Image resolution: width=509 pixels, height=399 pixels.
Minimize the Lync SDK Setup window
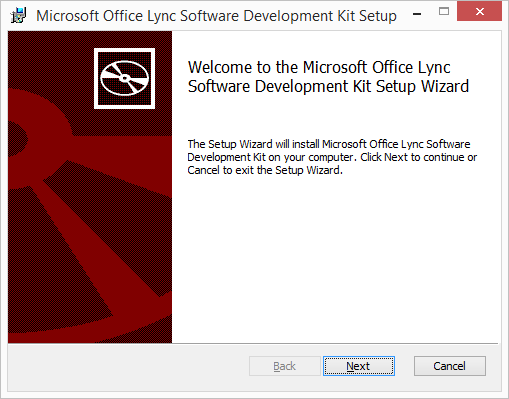coord(417,13)
